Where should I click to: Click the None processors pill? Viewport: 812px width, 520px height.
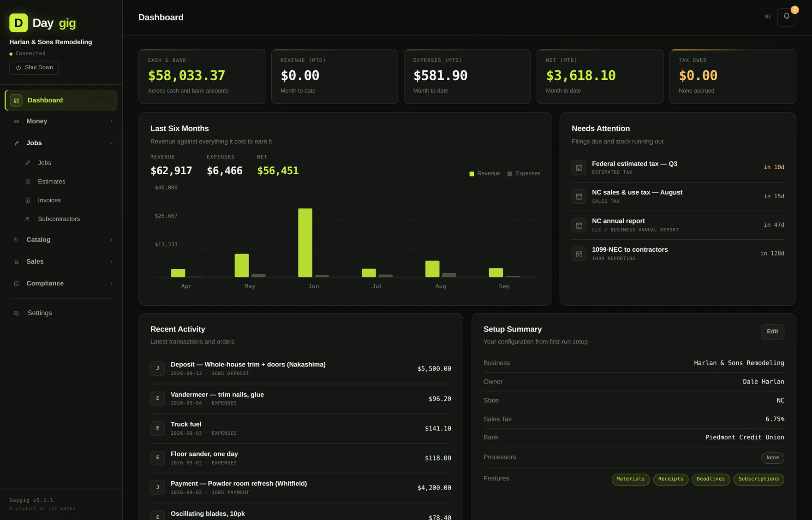click(x=773, y=458)
